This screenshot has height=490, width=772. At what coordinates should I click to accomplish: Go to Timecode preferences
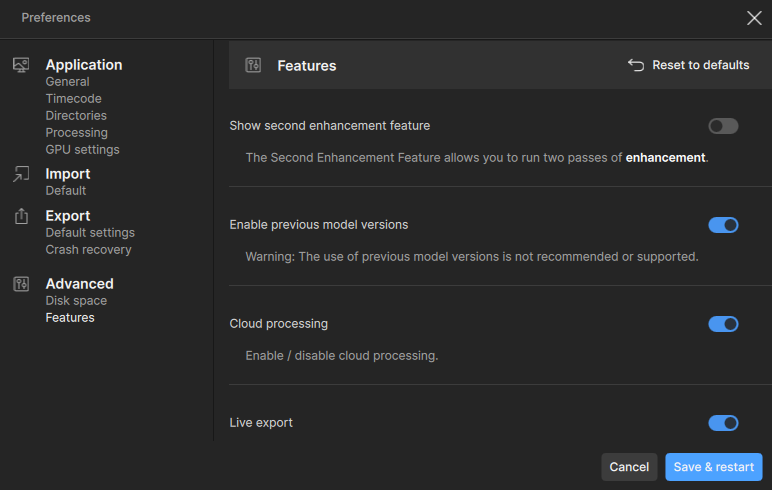[x=73, y=99]
